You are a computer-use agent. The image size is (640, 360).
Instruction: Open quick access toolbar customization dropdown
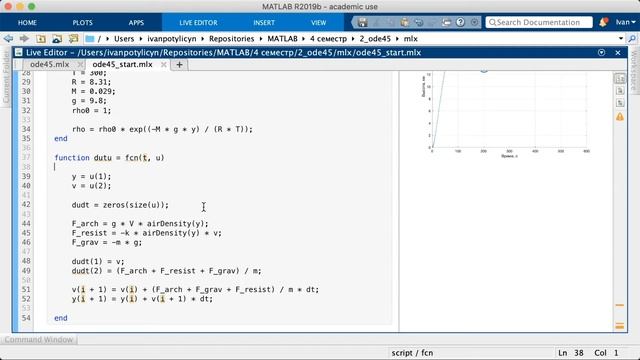[474, 22]
